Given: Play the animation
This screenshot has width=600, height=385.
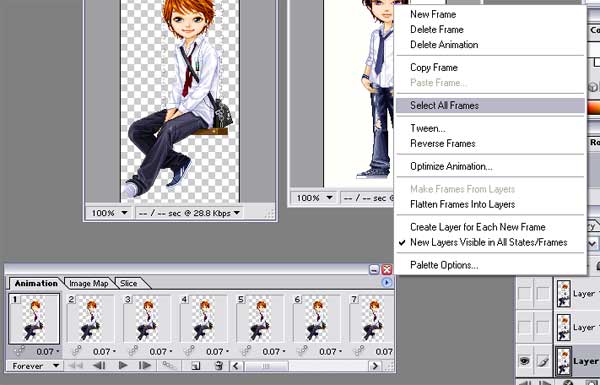Looking at the screenshot, I should pyautogui.click(x=123, y=366).
